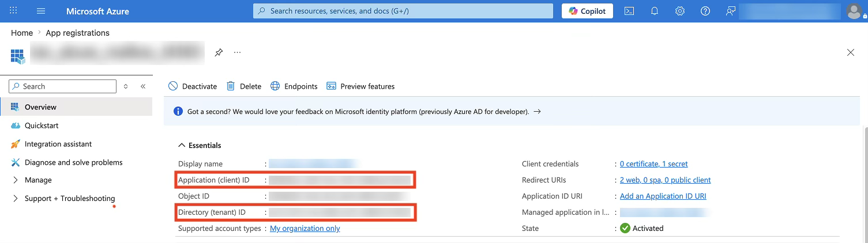Image resolution: width=868 pixels, height=243 pixels.
Task: Click the Supported account types label
Action: click(x=220, y=229)
